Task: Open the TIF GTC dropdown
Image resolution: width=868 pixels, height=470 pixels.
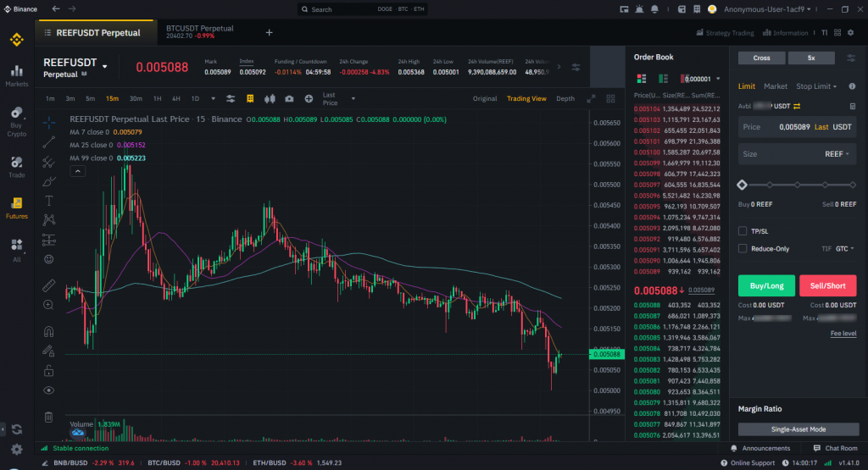Action: point(845,249)
